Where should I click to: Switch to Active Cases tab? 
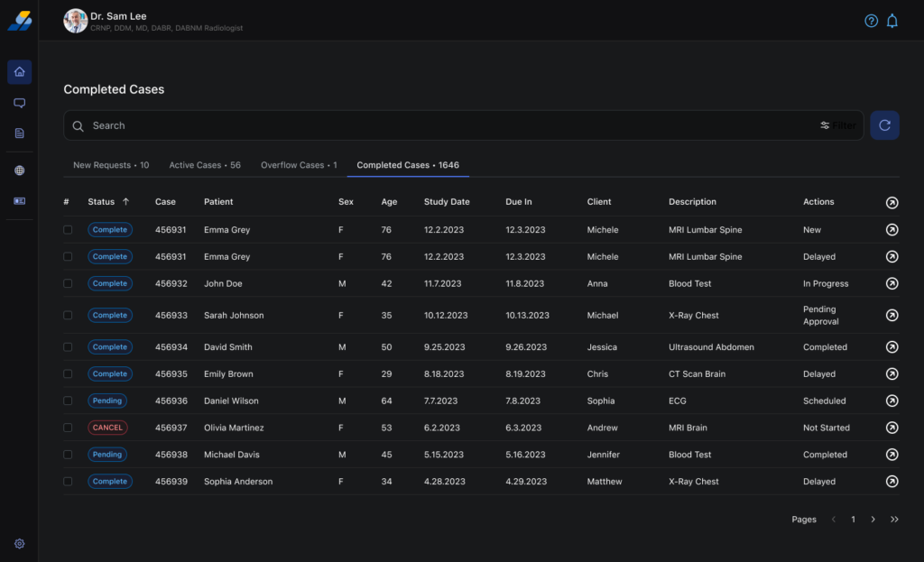[205, 165]
